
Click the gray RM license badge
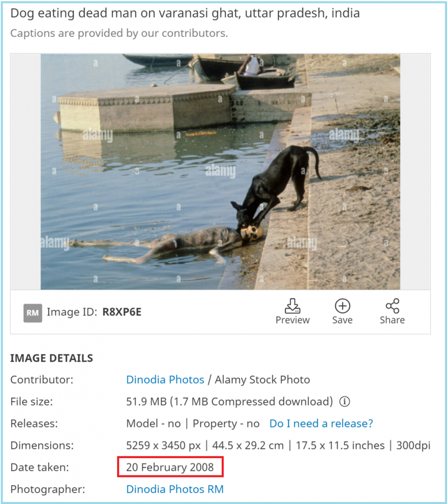(x=33, y=313)
